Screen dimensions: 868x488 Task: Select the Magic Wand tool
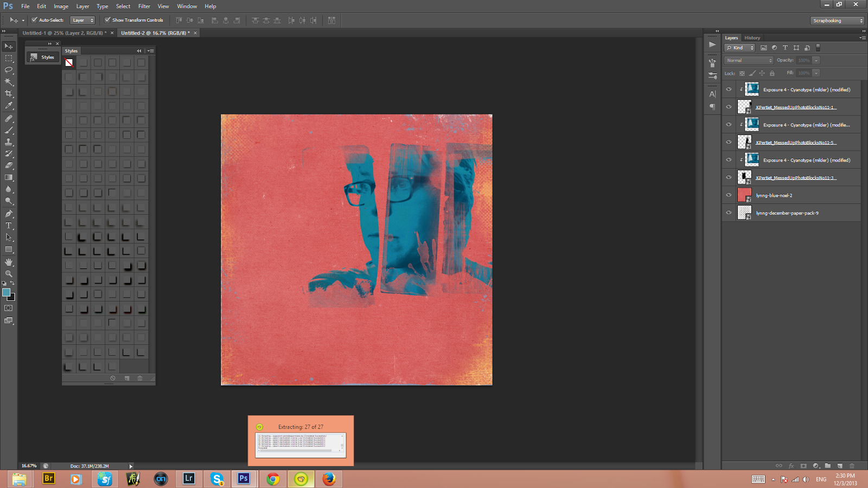[x=9, y=82]
